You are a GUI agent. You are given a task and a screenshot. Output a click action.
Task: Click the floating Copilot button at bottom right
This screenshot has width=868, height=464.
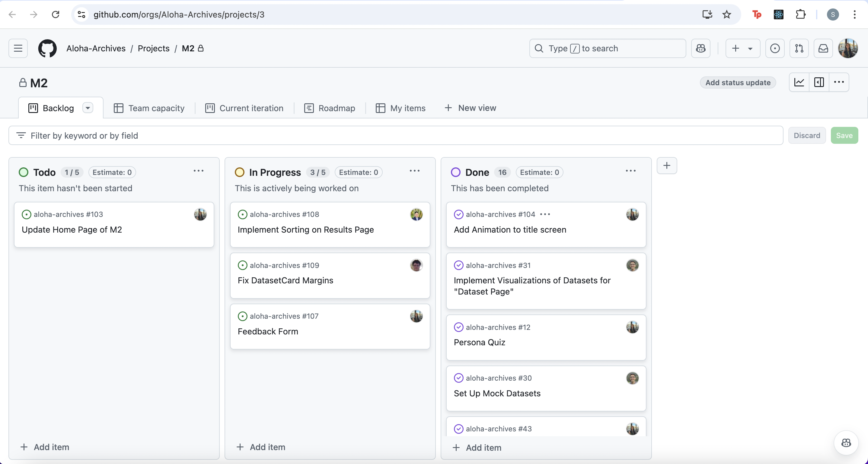846,443
